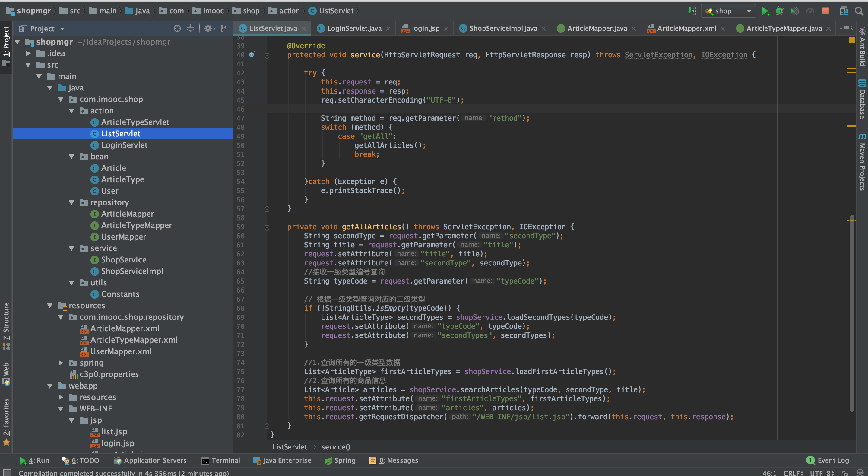868x476 pixels.
Task: Stop the running app with the red square
Action: click(x=825, y=11)
